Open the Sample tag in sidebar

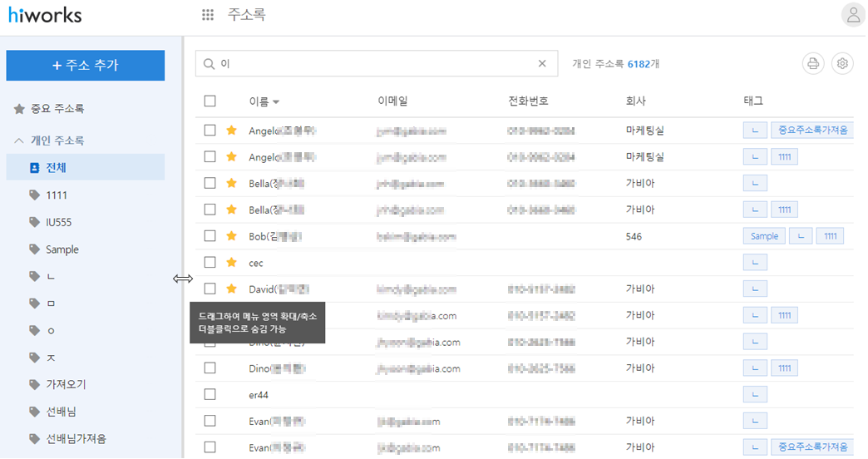coord(62,249)
